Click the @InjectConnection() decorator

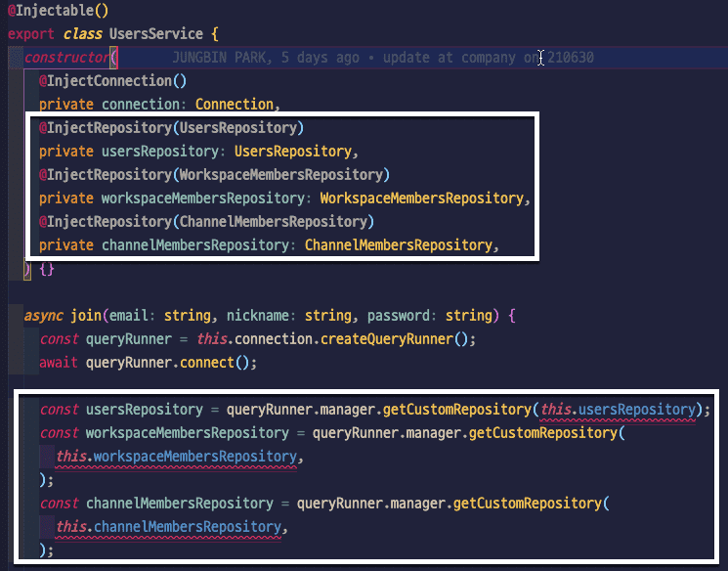pyautogui.click(x=112, y=81)
